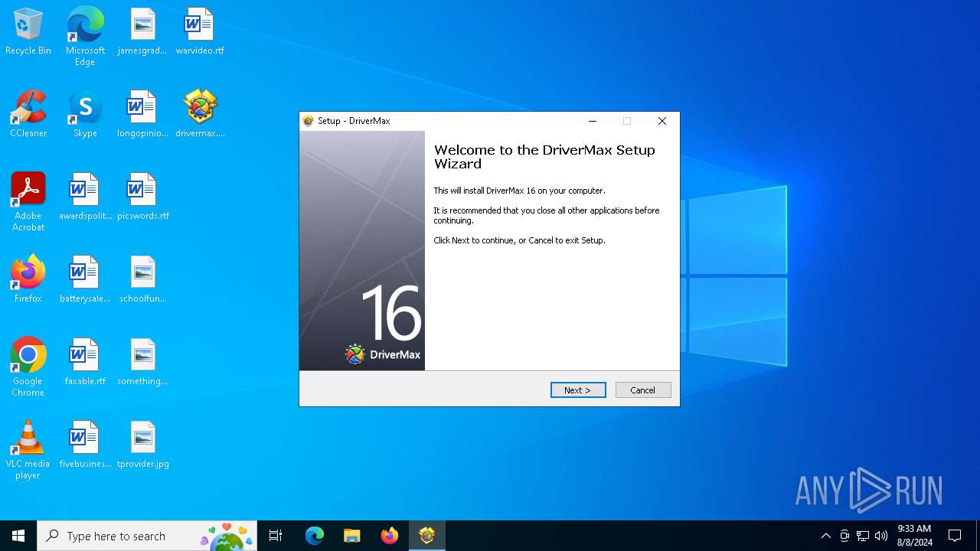Show hidden system tray icons

(825, 536)
